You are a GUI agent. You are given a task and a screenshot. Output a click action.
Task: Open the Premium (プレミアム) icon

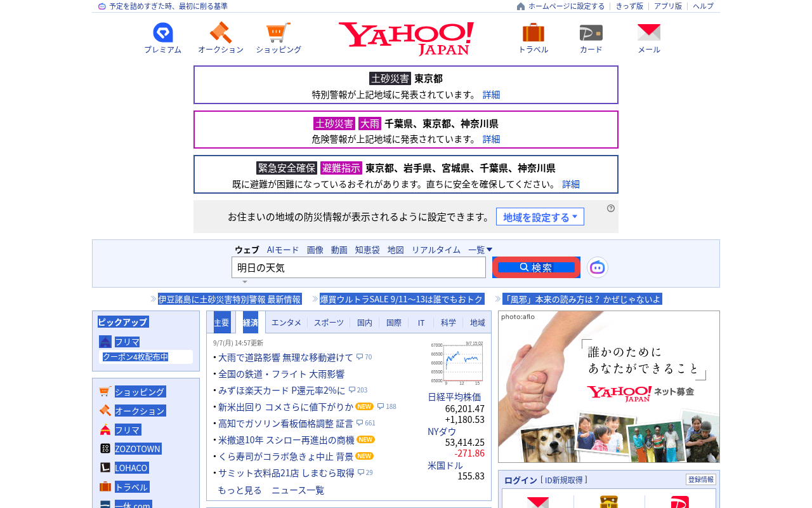163,32
